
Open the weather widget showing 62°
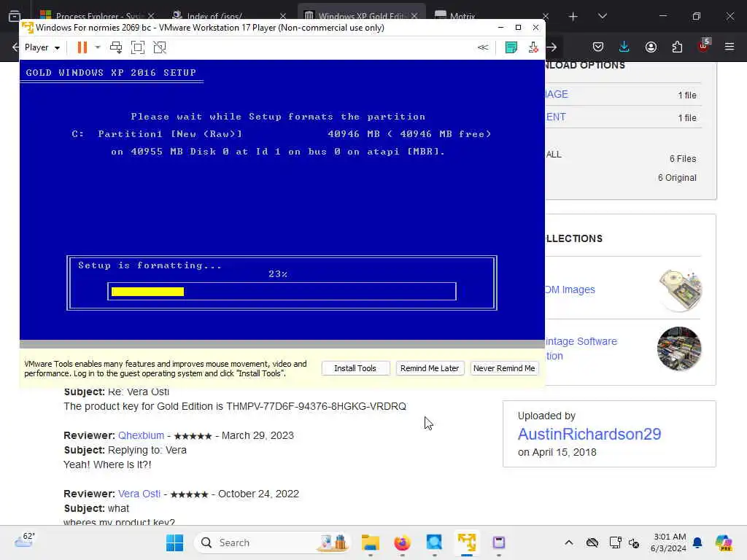24,540
